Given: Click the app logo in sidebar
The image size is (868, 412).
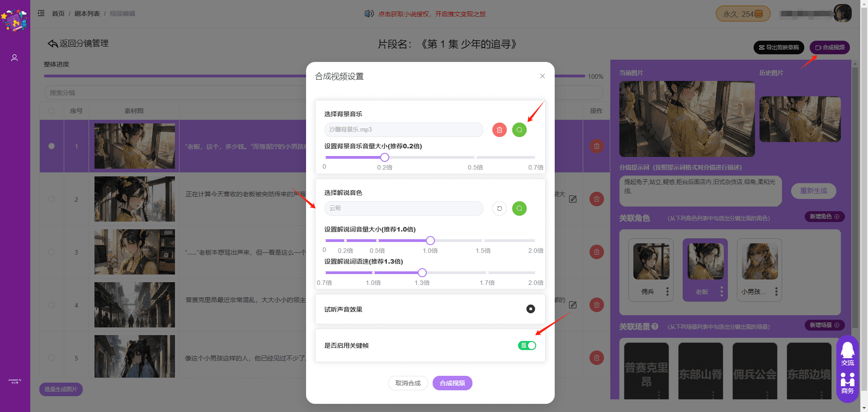Looking at the screenshot, I should coord(15,20).
